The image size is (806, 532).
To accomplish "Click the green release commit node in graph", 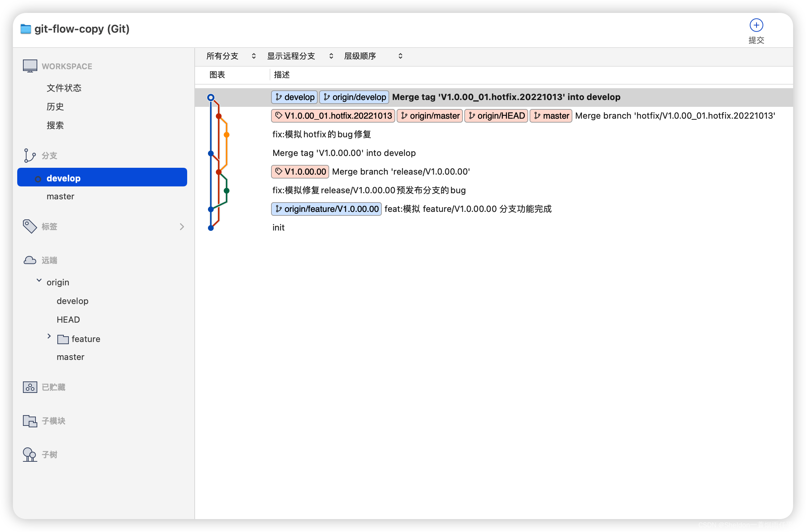I will click(227, 191).
